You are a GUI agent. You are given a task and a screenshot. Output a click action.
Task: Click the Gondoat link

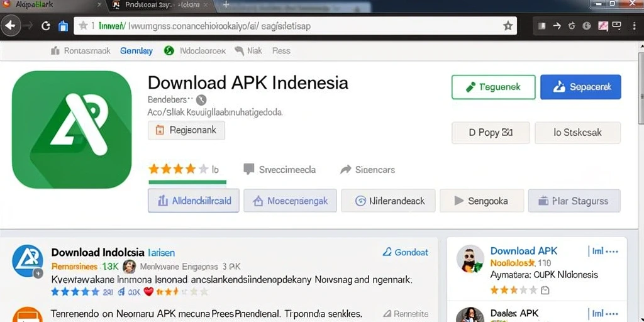click(x=405, y=252)
